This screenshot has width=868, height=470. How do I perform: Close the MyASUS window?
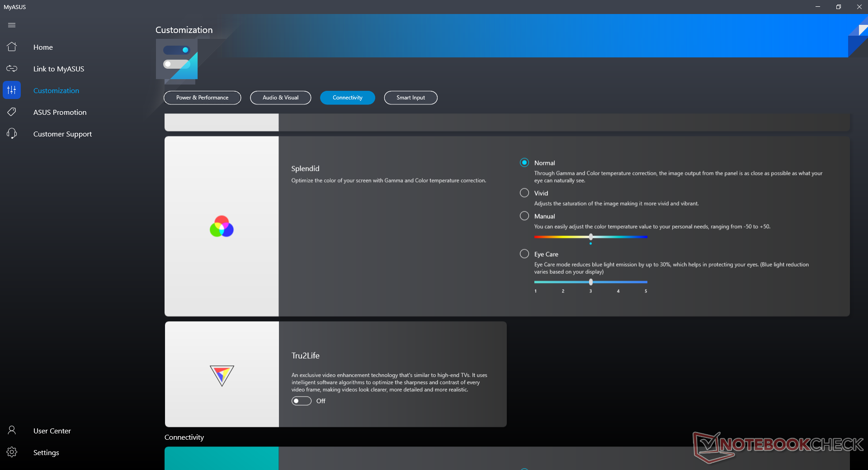pyautogui.click(x=859, y=7)
